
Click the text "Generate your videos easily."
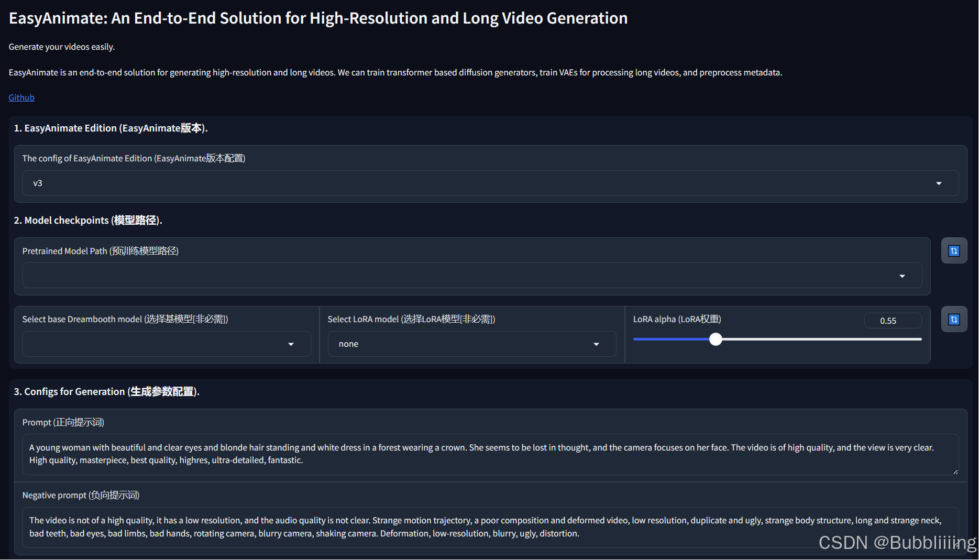pyautogui.click(x=62, y=47)
